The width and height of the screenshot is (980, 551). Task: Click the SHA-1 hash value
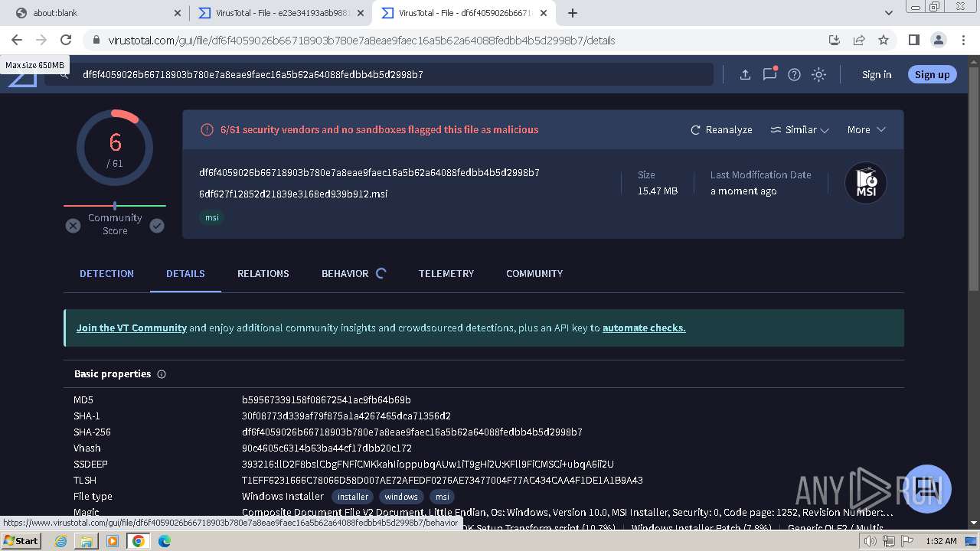pos(346,416)
